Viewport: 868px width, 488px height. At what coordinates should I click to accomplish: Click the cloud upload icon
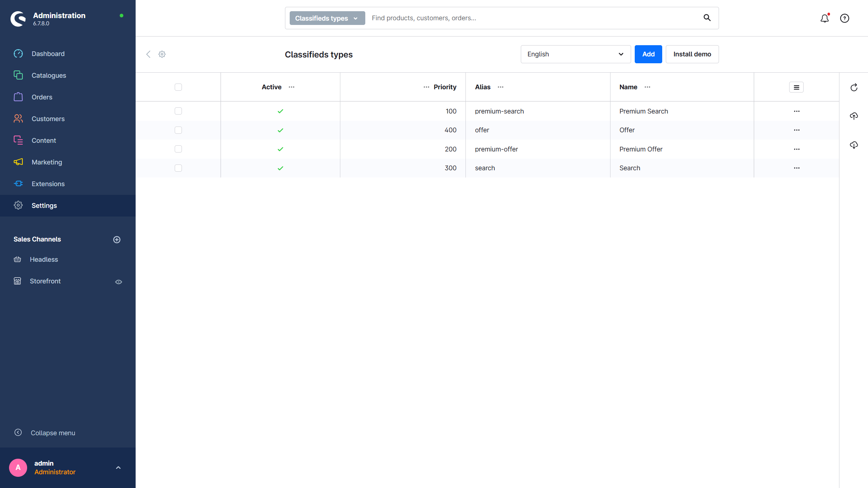[x=854, y=116]
